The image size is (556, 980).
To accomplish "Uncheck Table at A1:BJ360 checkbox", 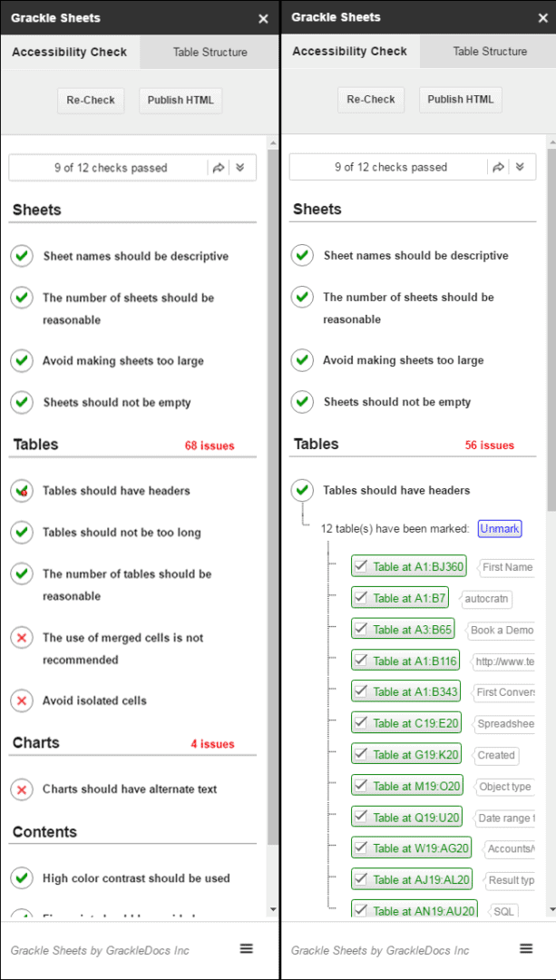I will [360, 567].
